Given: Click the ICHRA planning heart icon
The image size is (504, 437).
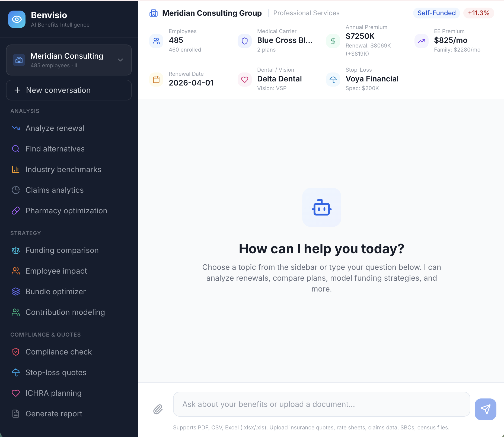Looking at the screenshot, I should coord(16,393).
